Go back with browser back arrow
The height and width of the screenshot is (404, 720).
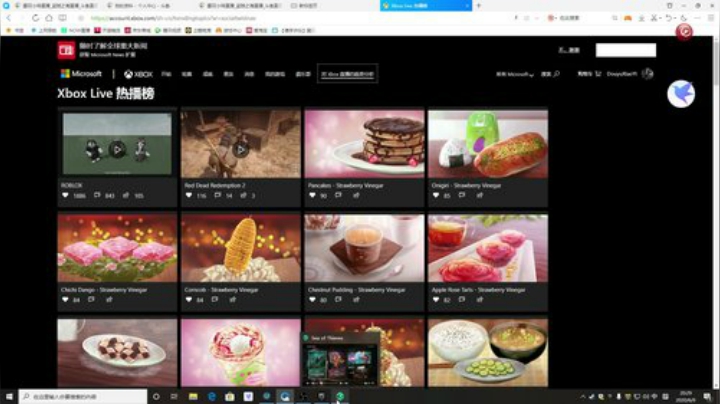tap(9, 18)
